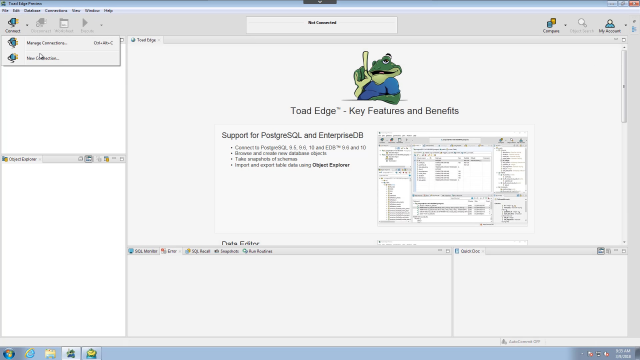
Task: Switch to Run Routines tab
Action: point(258,251)
